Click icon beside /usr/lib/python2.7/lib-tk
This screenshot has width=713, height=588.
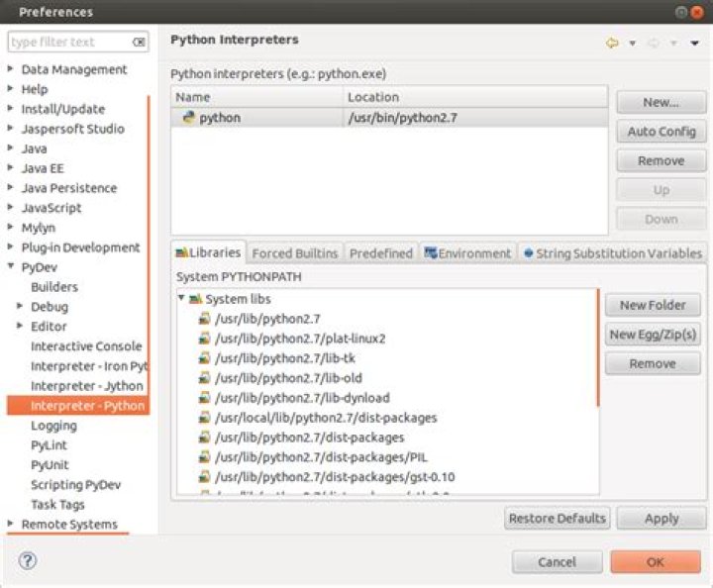(204, 358)
